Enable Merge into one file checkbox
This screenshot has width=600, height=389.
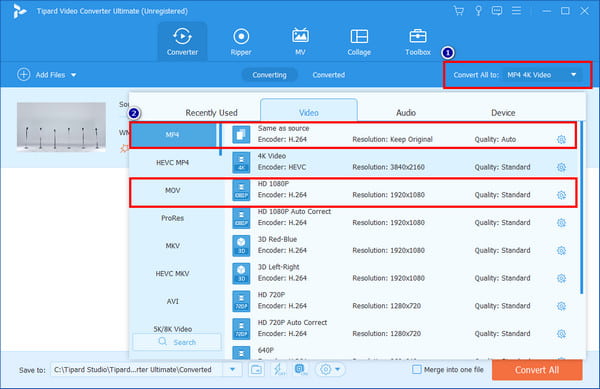coord(417,369)
